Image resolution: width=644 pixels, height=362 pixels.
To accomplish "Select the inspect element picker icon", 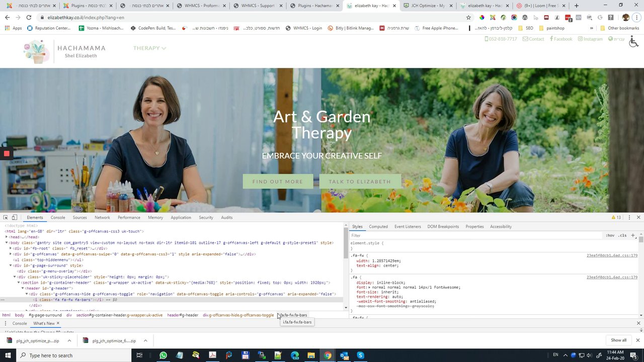I will point(6,217).
